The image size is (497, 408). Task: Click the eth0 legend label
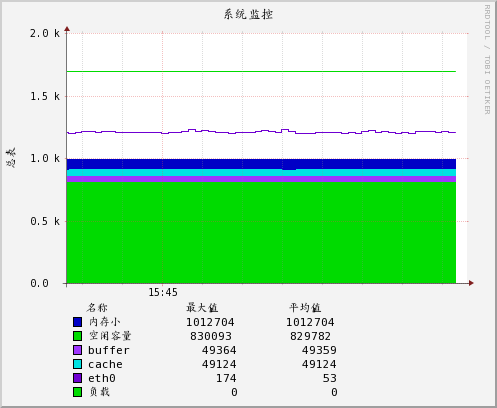coord(102,378)
